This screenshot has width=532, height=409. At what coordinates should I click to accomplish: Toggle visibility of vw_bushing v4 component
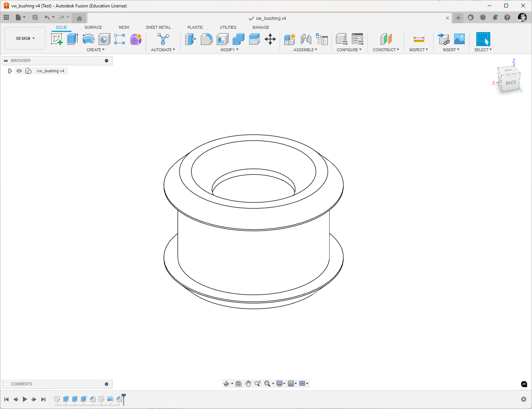19,71
